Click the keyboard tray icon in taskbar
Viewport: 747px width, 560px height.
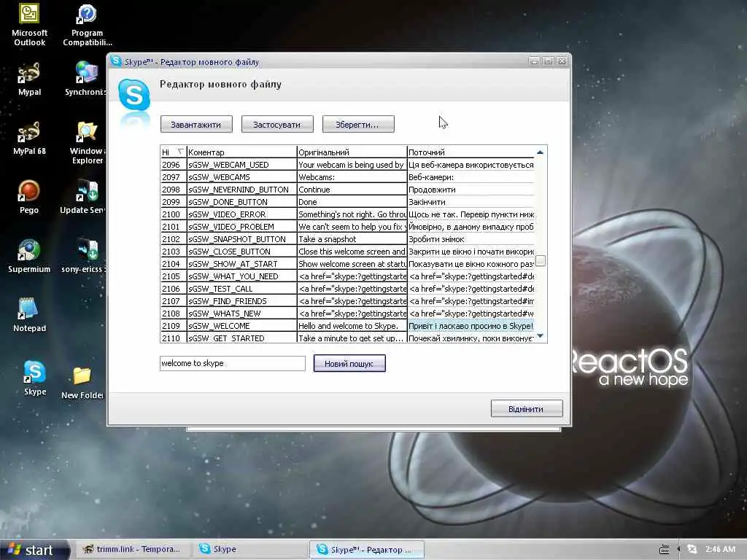pos(664,550)
